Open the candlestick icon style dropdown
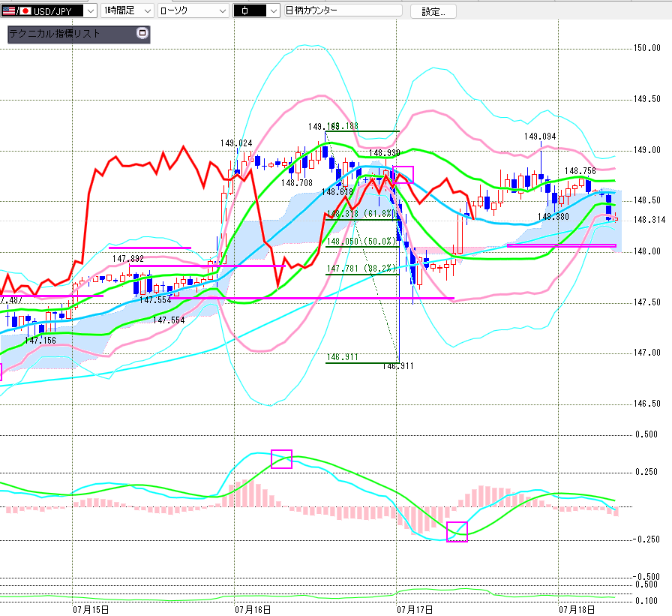 tap(274, 11)
